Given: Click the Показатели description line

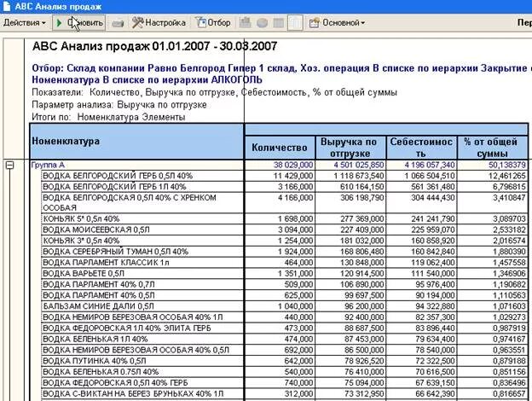Looking at the screenshot, I should (x=214, y=92).
